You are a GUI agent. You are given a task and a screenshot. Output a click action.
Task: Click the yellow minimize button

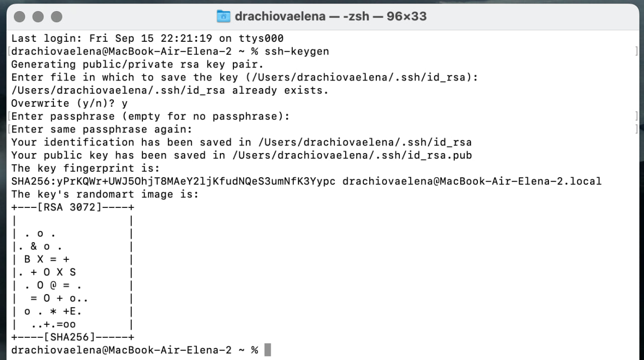point(37,16)
